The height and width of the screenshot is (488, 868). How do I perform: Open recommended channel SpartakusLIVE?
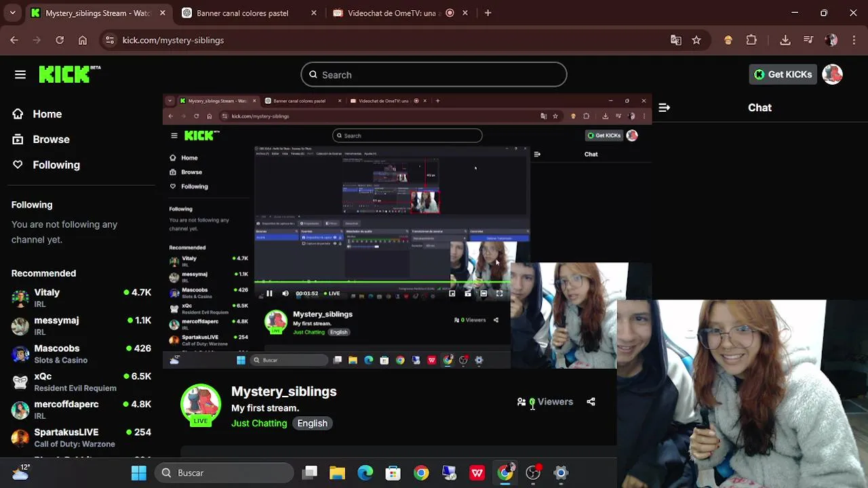pos(81,437)
